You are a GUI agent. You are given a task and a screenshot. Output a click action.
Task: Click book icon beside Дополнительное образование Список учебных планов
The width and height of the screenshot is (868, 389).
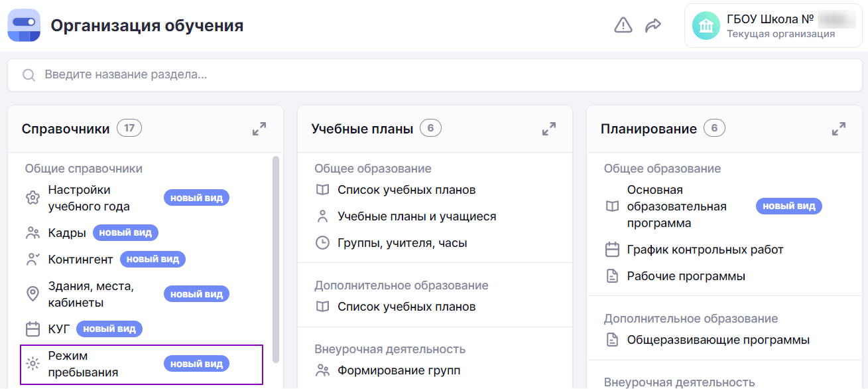(x=322, y=307)
